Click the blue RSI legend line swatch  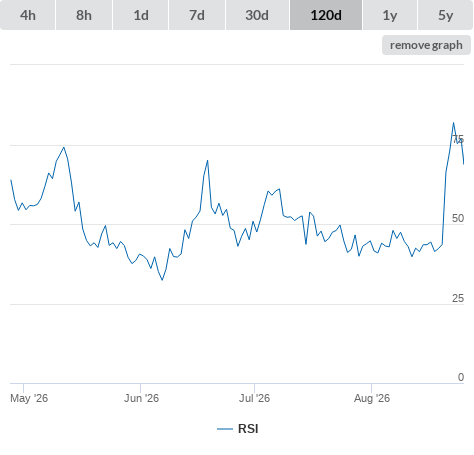click(225, 429)
